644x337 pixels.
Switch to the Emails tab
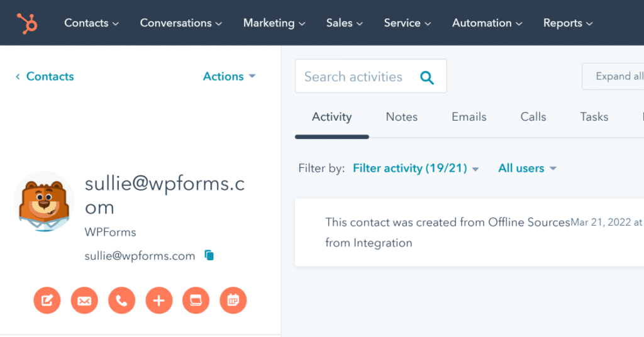469,117
